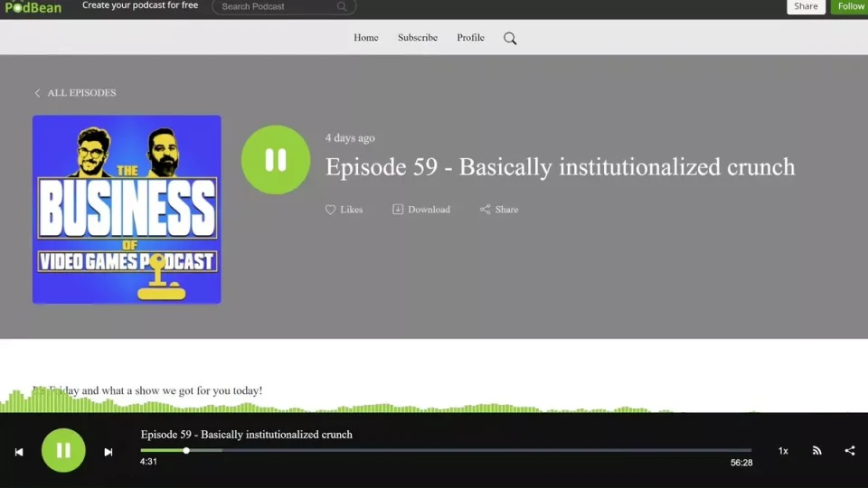Open the Home menu item
The width and height of the screenshot is (868, 488).
tap(366, 38)
